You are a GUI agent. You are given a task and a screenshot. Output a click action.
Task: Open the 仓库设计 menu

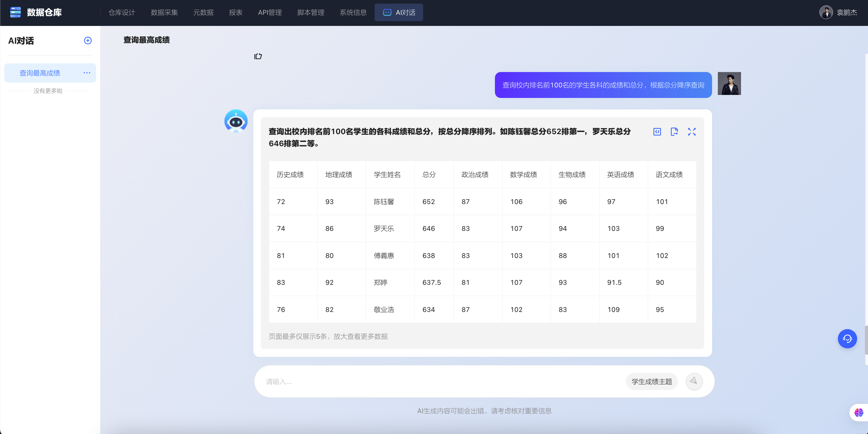pos(122,12)
